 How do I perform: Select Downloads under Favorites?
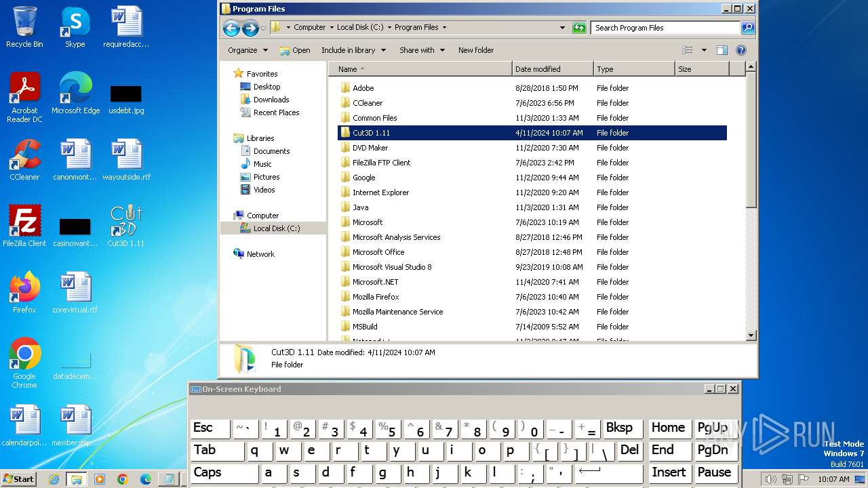[x=271, y=100]
